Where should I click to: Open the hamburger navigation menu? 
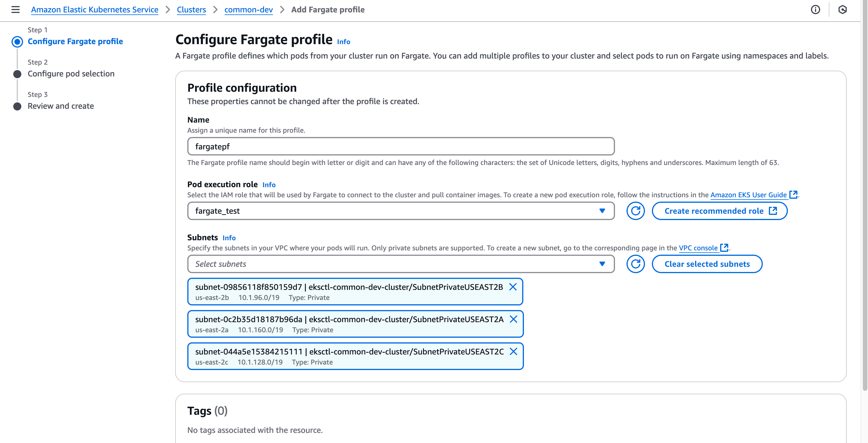coord(16,10)
